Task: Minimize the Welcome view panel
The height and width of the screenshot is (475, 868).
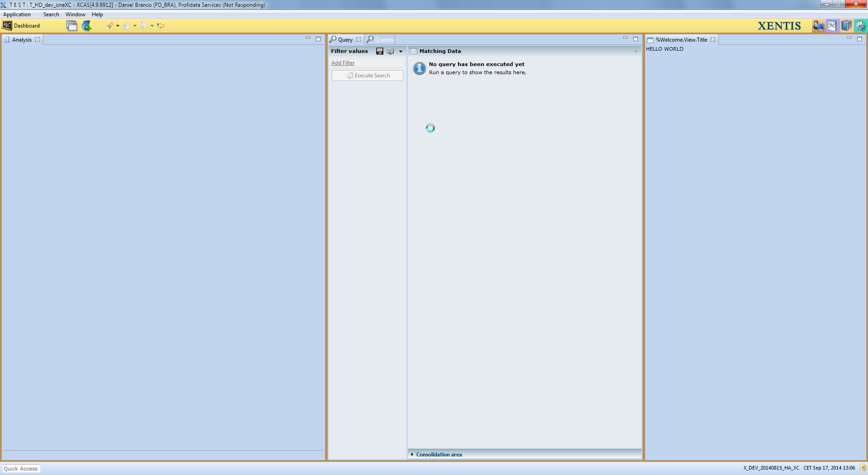Action: (x=849, y=38)
